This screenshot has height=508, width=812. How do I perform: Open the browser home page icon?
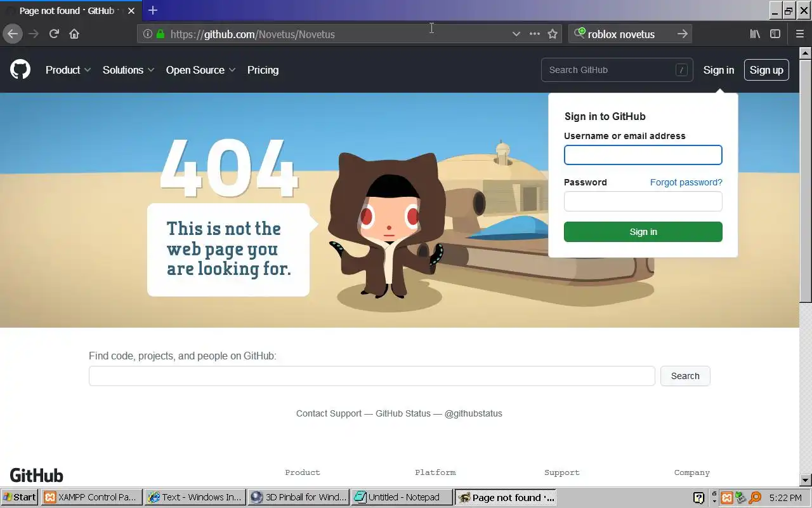click(74, 34)
